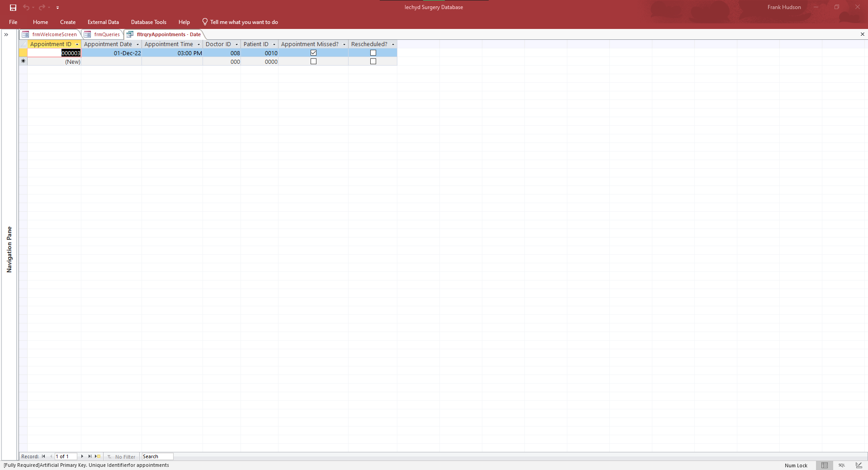Tick Appointment Missed checkbox in new row
868x470 pixels.
[313, 62]
